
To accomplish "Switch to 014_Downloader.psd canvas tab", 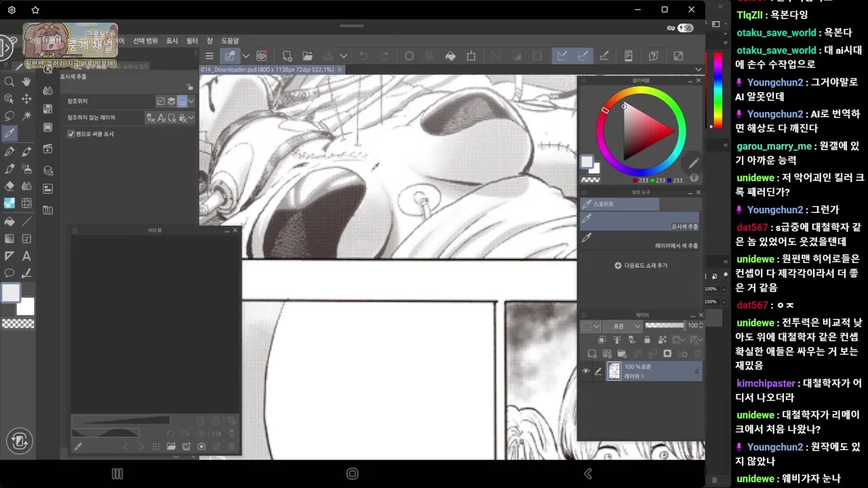I will coord(267,69).
